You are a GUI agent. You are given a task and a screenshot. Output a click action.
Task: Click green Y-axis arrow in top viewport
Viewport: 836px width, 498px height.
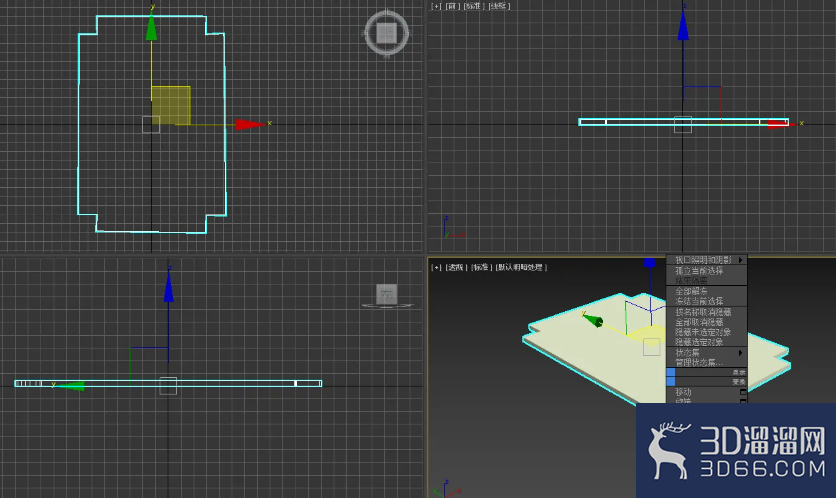151,27
